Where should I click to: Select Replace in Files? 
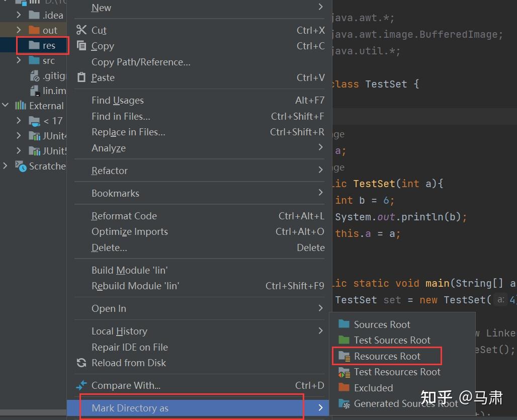tap(200, 132)
